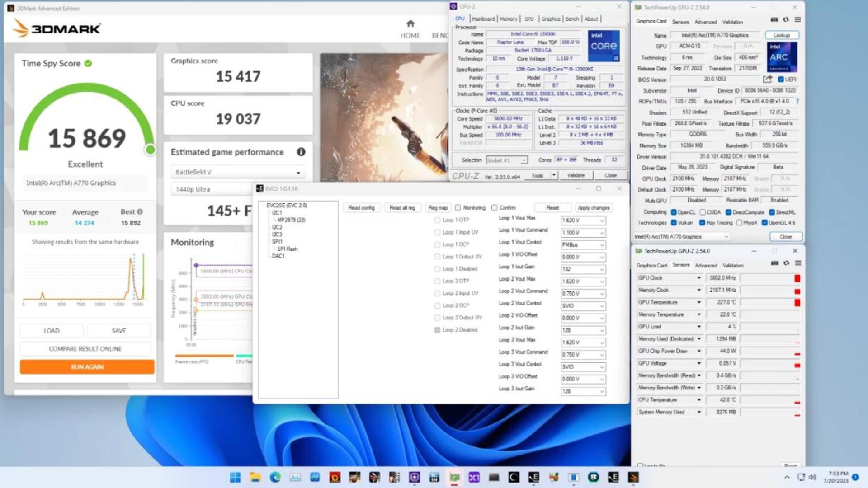
Task: Select the Battlefield V game dropdown
Action: point(238,172)
